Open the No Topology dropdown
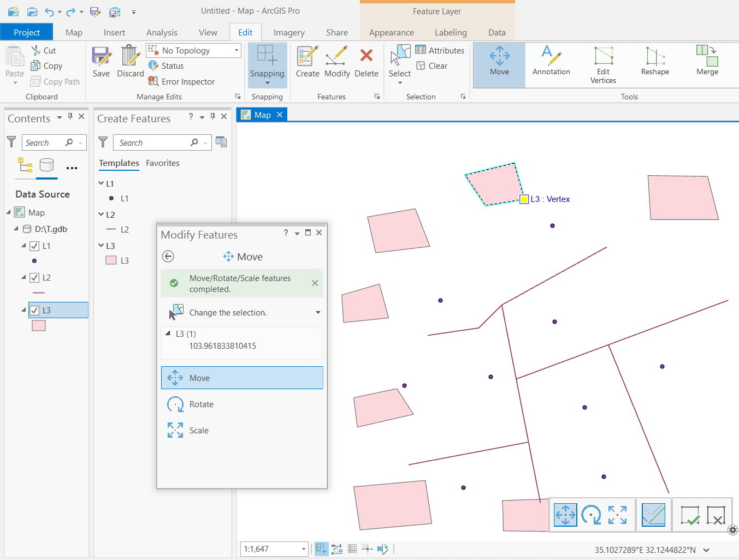The height and width of the screenshot is (560, 739). pyautogui.click(x=235, y=50)
